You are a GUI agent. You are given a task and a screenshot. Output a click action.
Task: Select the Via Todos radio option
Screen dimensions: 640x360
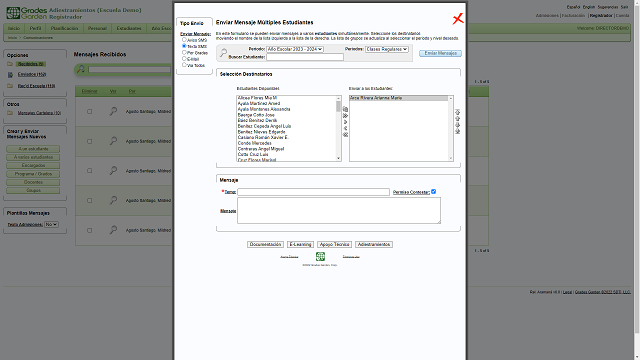[184, 64]
